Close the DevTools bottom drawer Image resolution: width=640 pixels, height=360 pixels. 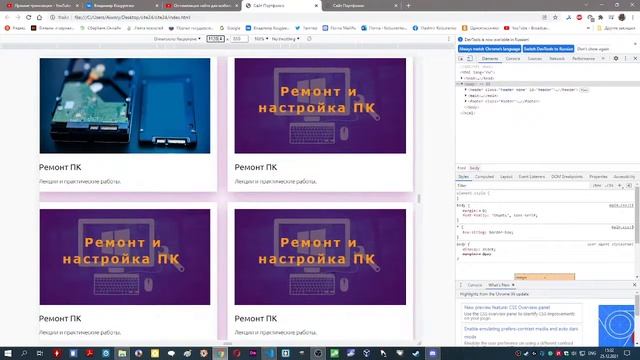point(635,285)
